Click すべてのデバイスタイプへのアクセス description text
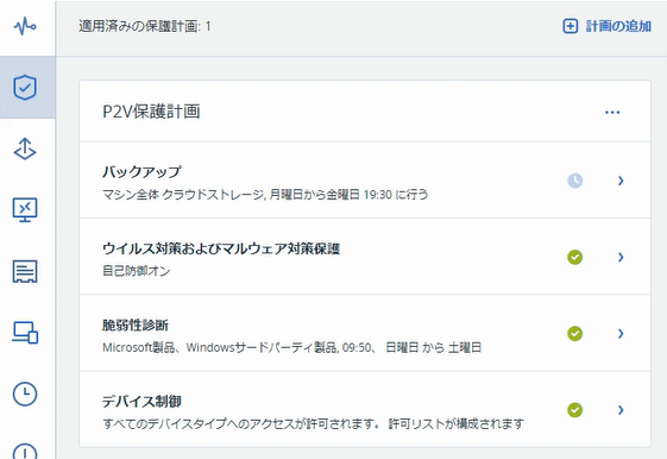Screen dimensions: 667x459 [313, 424]
